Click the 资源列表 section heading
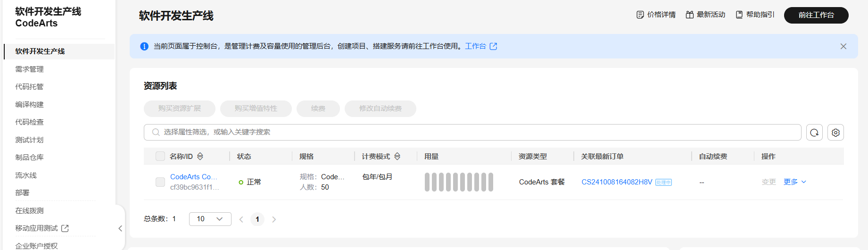Screen dimensions: 868x250 coord(160,86)
